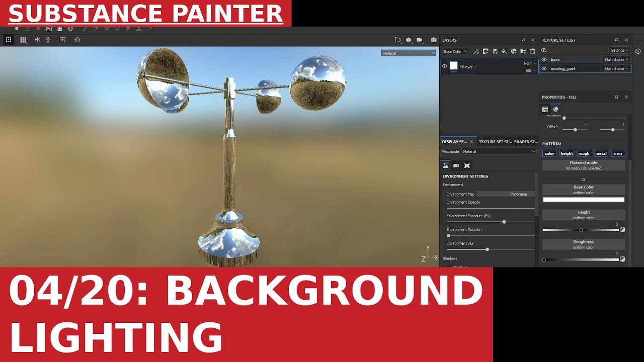Click the material sphere icon in Properties panel

556,109
